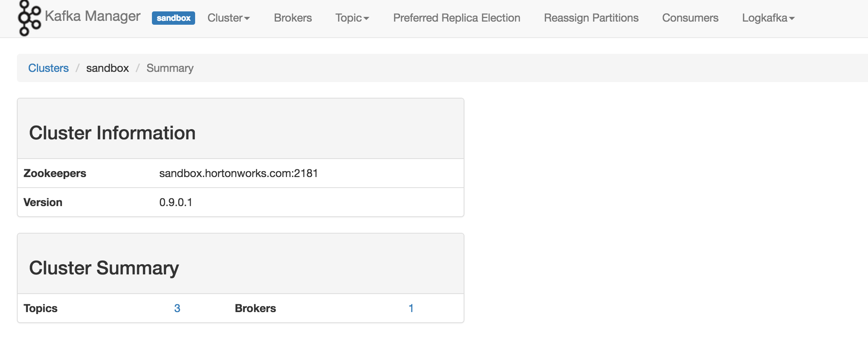The image size is (868, 338).
Task: Click the Clusters breadcrumb link
Action: pyautogui.click(x=48, y=68)
